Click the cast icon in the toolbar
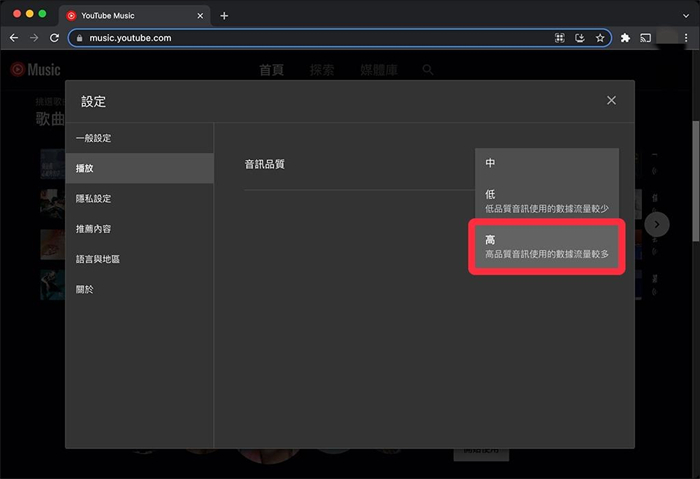700x479 pixels. tap(646, 38)
